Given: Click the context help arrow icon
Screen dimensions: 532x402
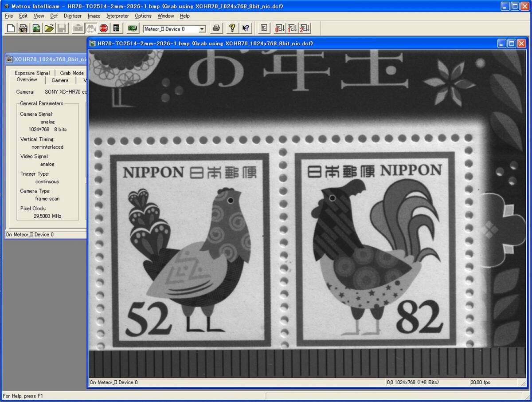Looking at the screenshot, I should coord(246,28).
